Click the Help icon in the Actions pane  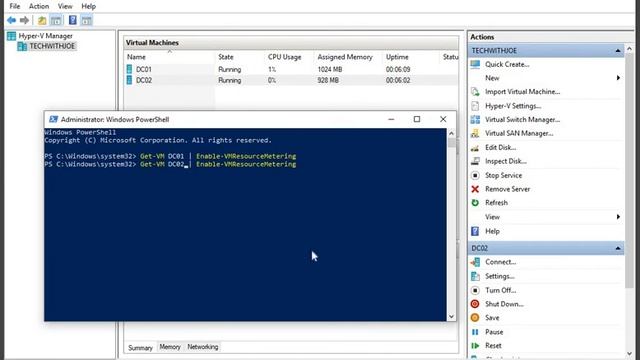point(475,231)
